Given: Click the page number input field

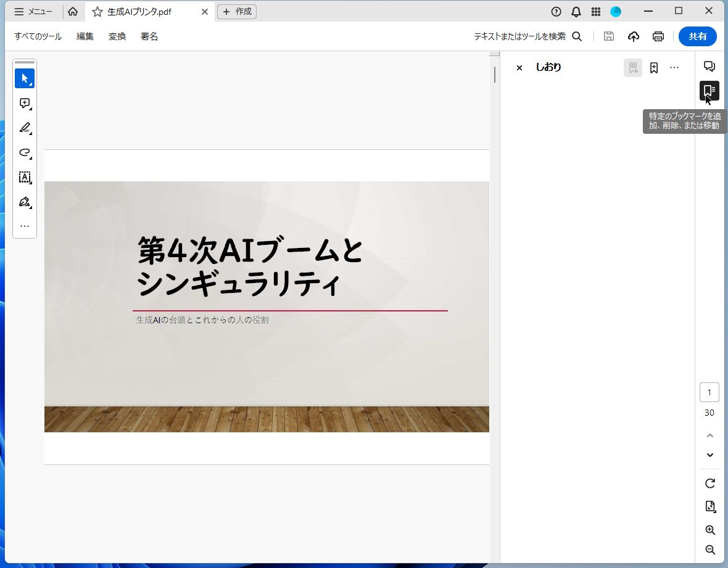Looking at the screenshot, I should coord(709,392).
